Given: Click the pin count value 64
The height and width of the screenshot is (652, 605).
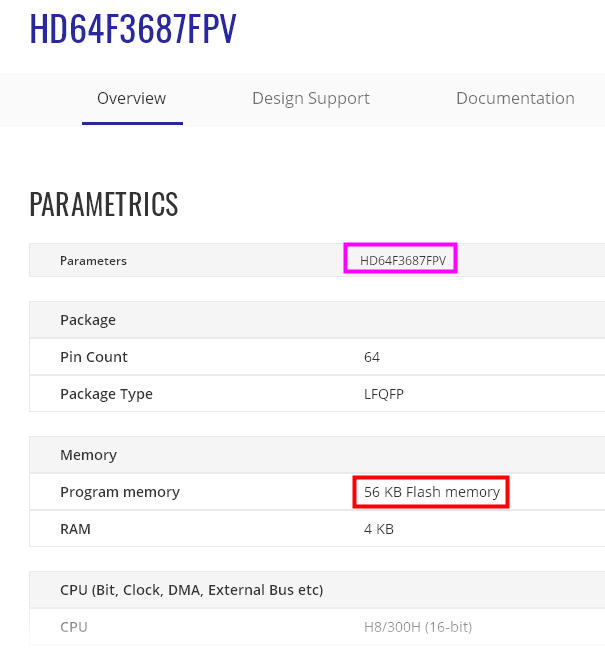Looking at the screenshot, I should (x=372, y=357).
